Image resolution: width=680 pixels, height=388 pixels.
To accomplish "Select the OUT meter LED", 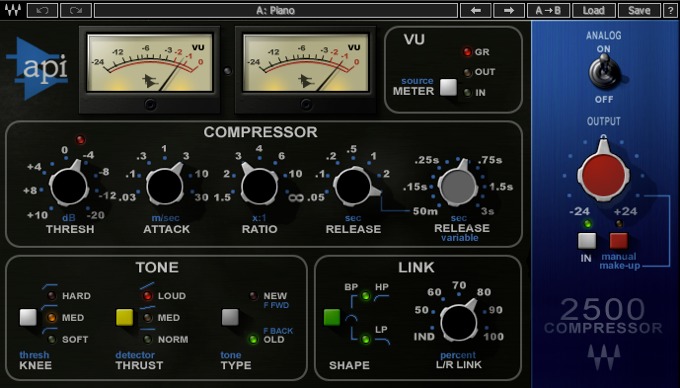I will [468, 72].
